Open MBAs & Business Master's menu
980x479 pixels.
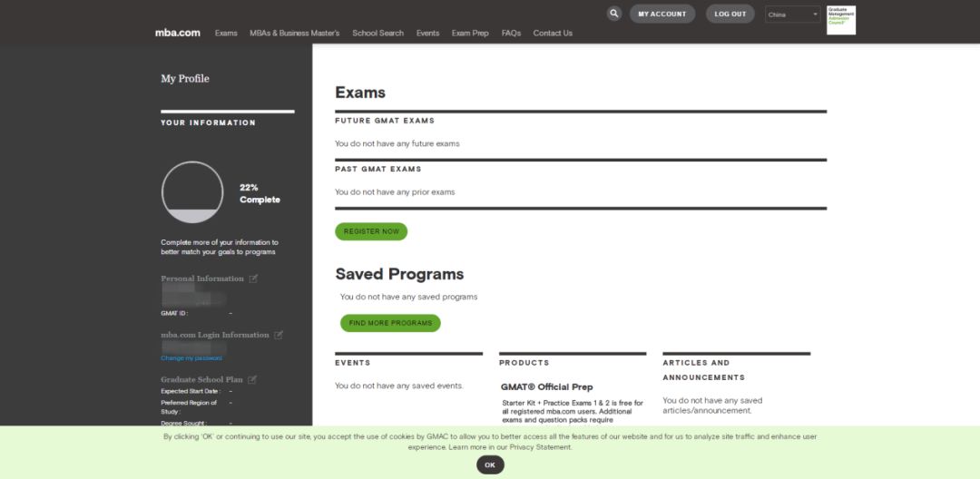click(294, 33)
